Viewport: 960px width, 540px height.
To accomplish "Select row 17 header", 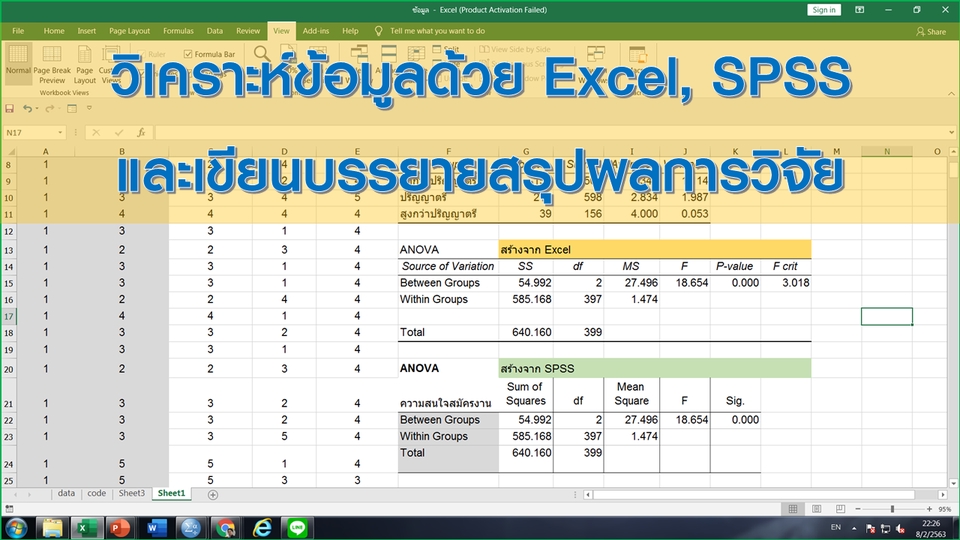I will point(9,317).
